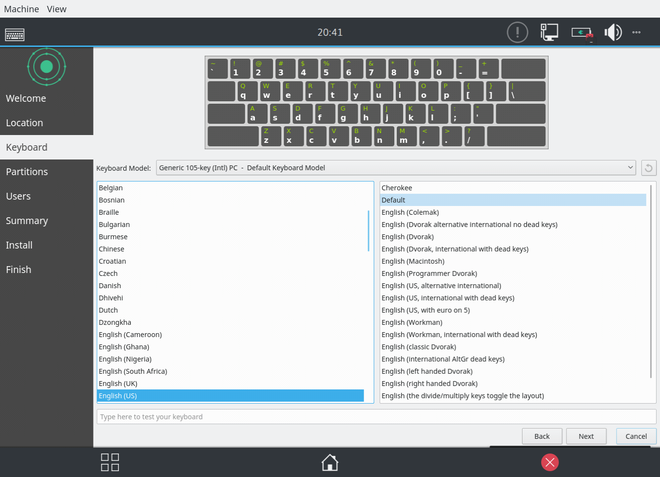
Task: Open the battery status indicator
Action: (x=582, y=32)
